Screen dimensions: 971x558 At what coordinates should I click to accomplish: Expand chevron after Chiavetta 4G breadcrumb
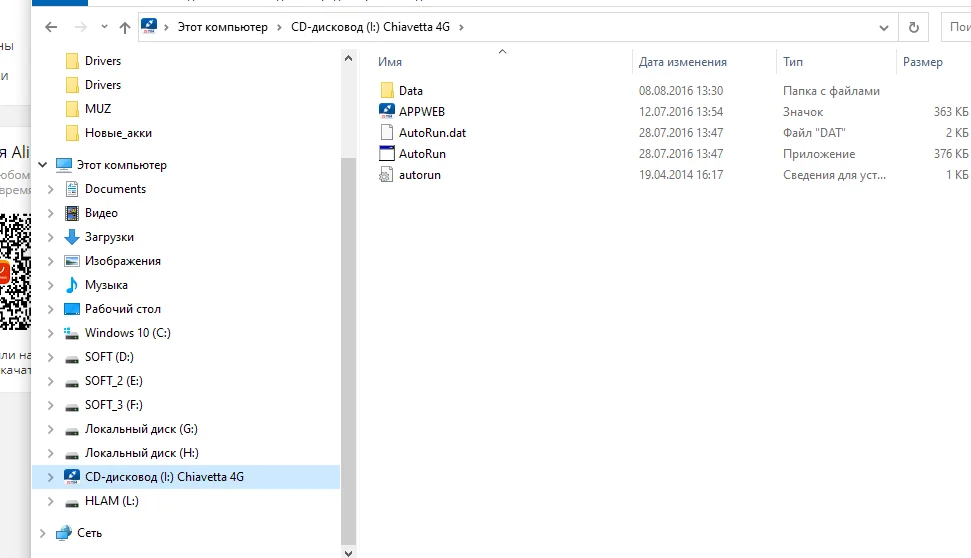tap(461, 27)
